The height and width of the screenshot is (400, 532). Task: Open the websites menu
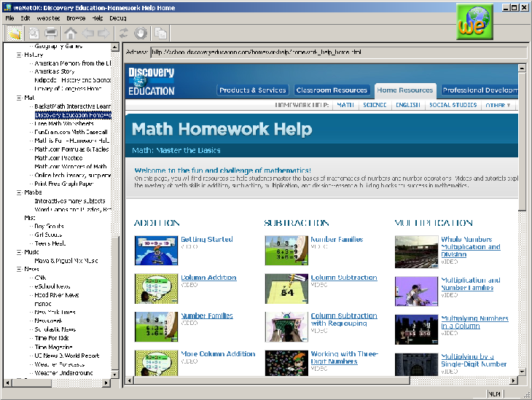48,18
